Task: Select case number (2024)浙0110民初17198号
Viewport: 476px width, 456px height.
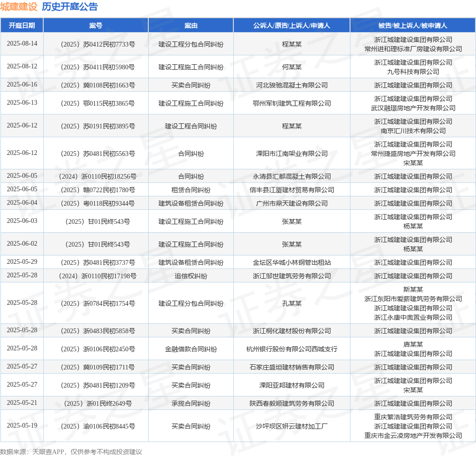Action: (98, 276)
